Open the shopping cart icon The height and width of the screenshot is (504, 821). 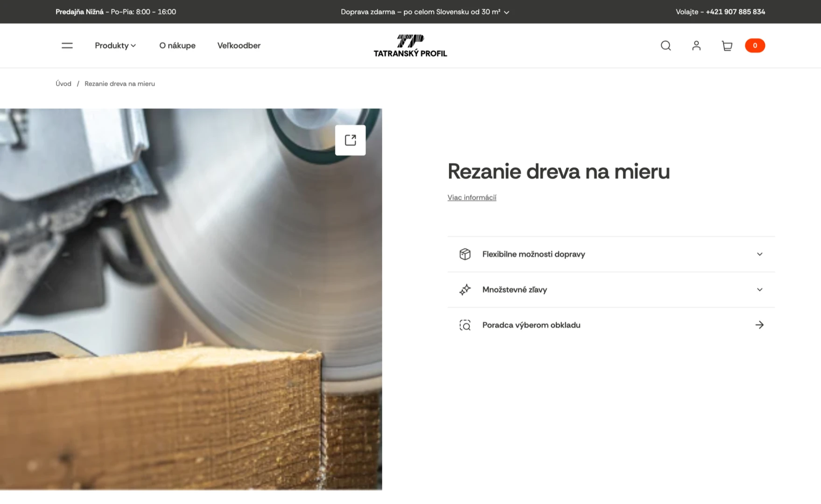(x=727, y=46)
